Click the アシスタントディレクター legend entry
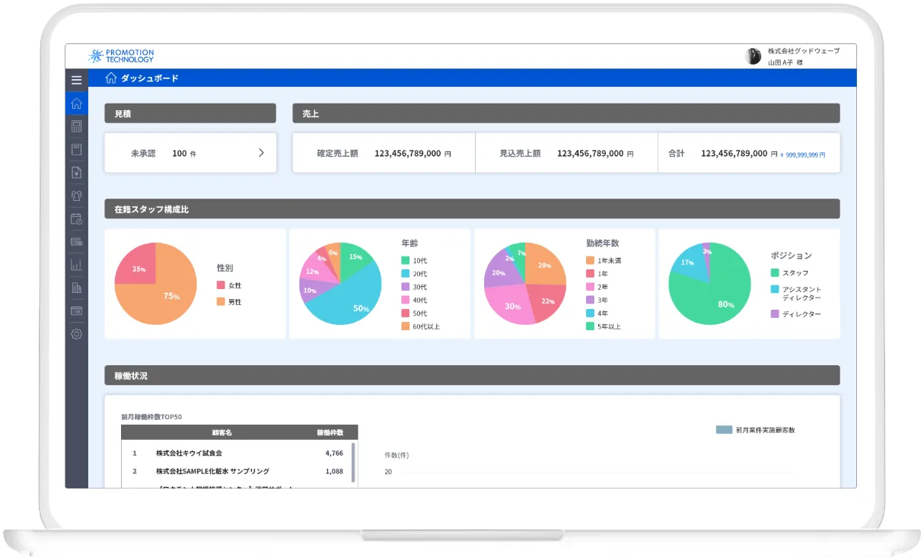Image resolution: width=924 pixels, height=560 pixels. [796, 294]
